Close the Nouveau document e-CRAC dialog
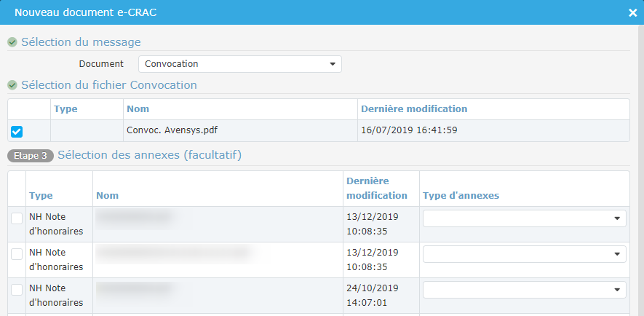The image size is (644, 316). (632, 12)
